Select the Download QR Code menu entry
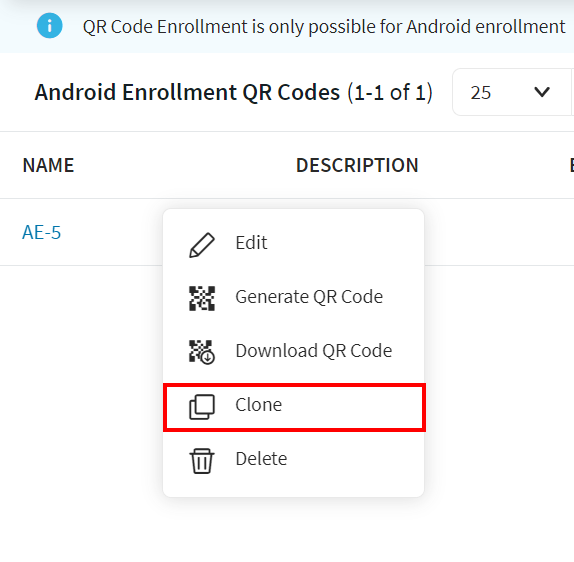This screenshot has height=562, width=574. pos(293,351)
